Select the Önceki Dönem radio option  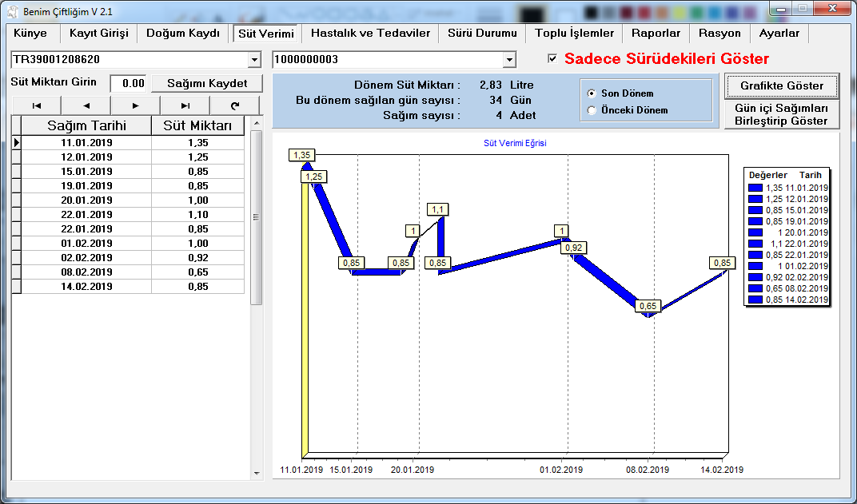(592, 110)
